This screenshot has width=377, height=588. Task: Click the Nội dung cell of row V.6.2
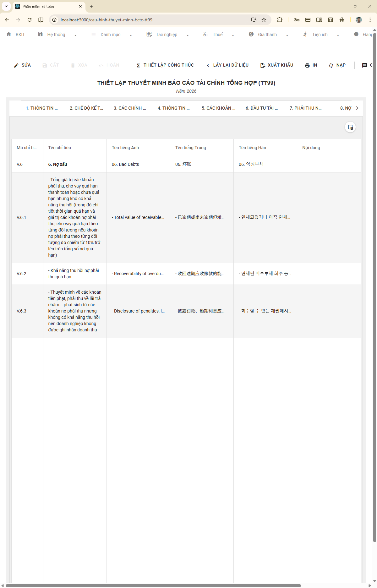(x=329, y=274)
